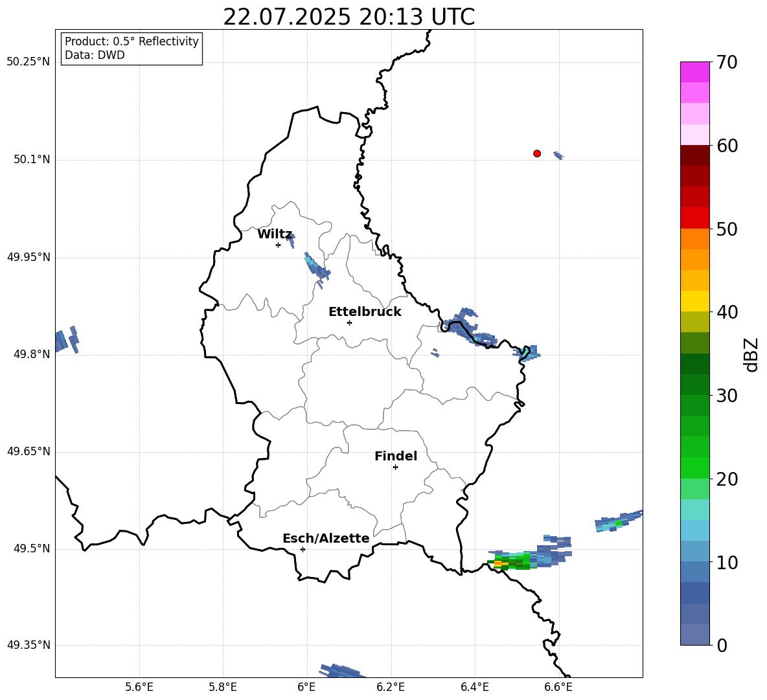767x700 pixels.
Task: Click the cross marker below Ettelbruck
Action: [x=349, y=322]
